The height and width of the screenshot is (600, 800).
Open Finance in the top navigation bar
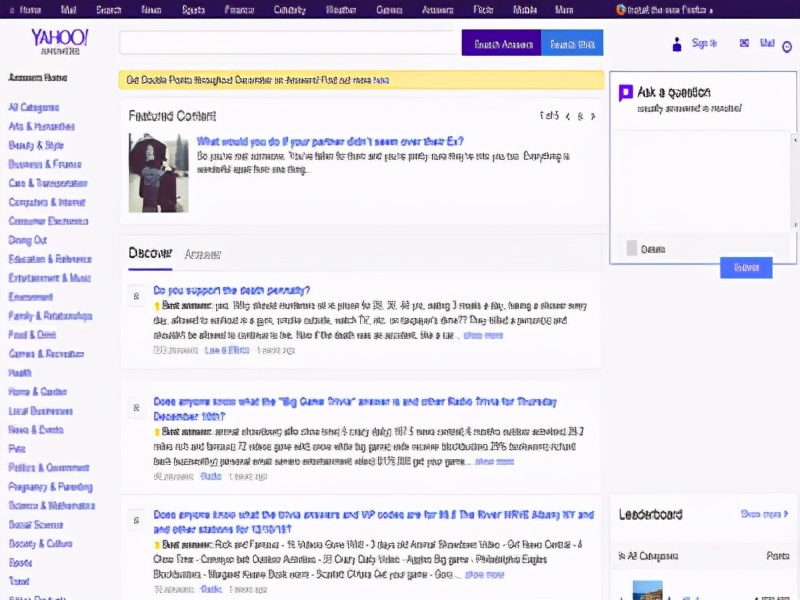click(x=239, y=10)
